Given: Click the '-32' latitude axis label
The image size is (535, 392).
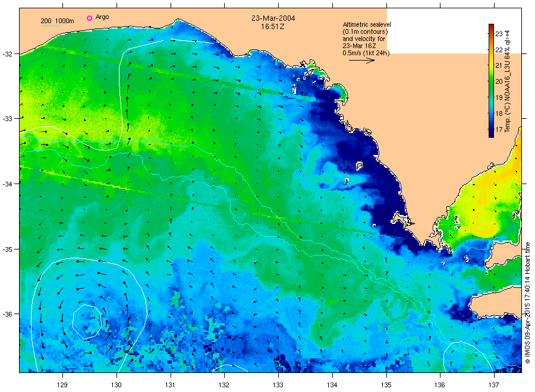Looking at the screenshot, I should click(x=7, y=54).
